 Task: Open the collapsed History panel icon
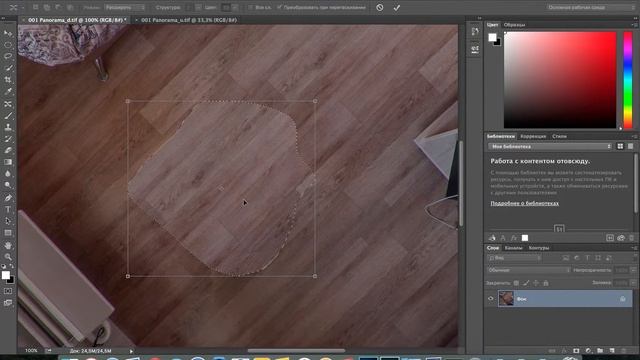(475, 31)
